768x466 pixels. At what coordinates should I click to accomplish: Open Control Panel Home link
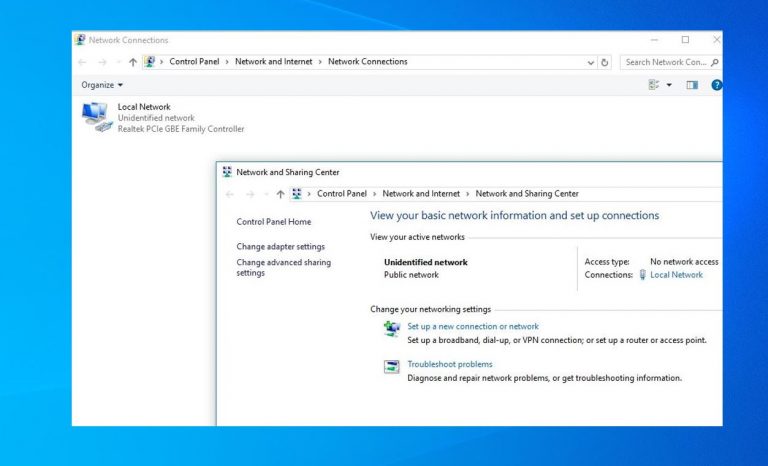(273, 222)
